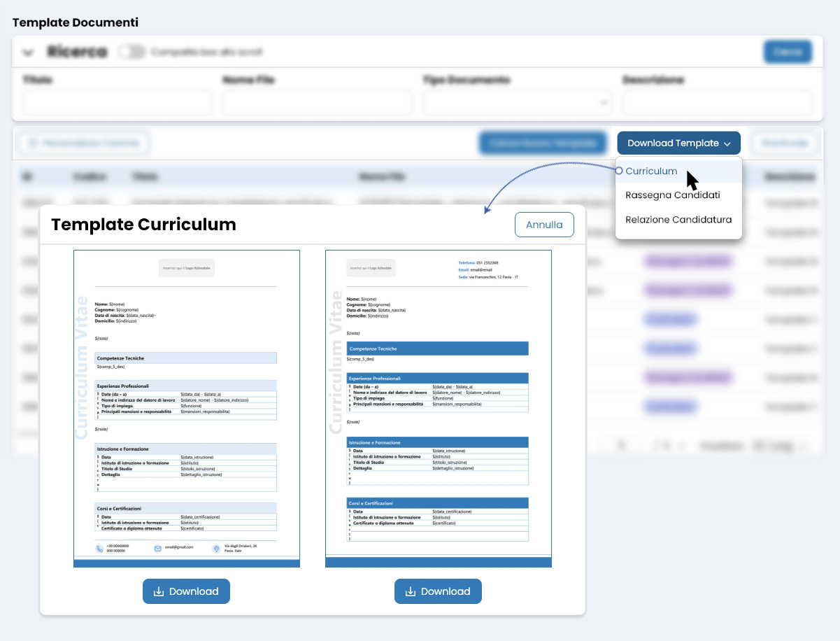Viewport: 840px width, 641px height.
Task: Select the Curriculum radio button
Action: pyautogui.click(x=618, y=171)
